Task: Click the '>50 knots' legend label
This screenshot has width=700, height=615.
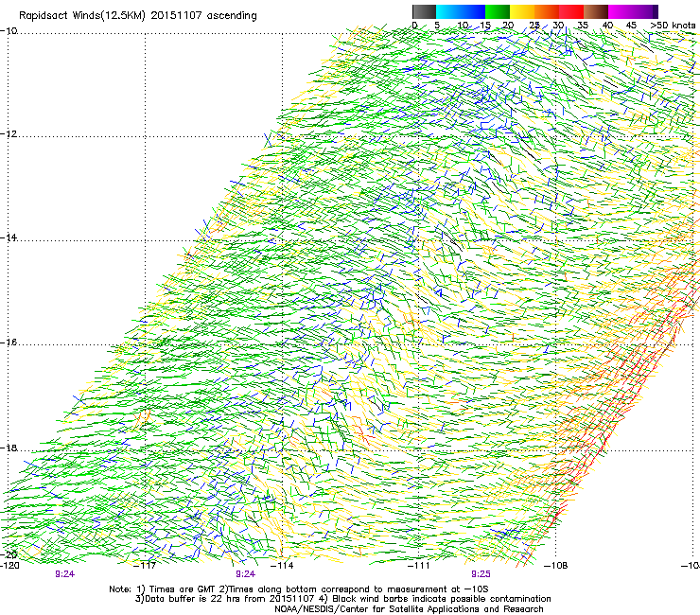Action: click(x=673, y=26)
